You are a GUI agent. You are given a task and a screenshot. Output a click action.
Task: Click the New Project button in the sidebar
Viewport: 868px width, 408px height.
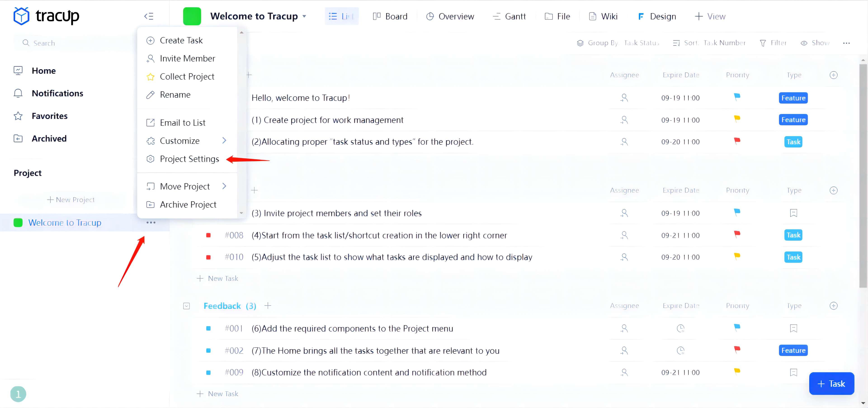pyautogui.click(x=71, y=199)
